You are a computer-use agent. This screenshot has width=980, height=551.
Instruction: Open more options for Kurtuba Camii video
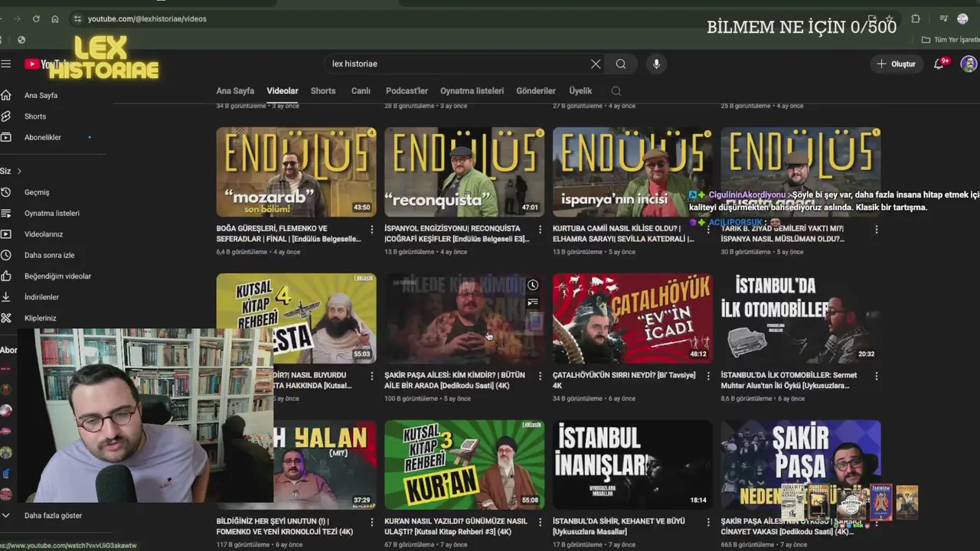tap(708, 230)
